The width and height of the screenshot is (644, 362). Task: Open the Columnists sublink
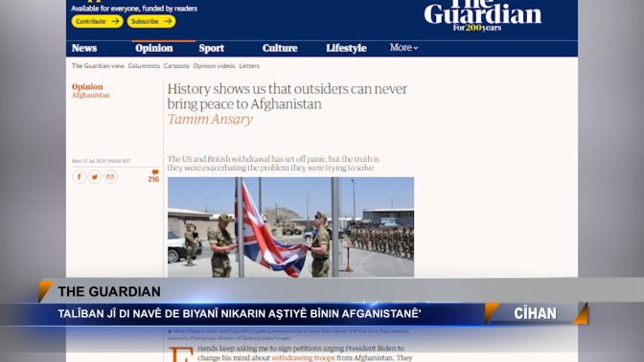coord(144,66)
